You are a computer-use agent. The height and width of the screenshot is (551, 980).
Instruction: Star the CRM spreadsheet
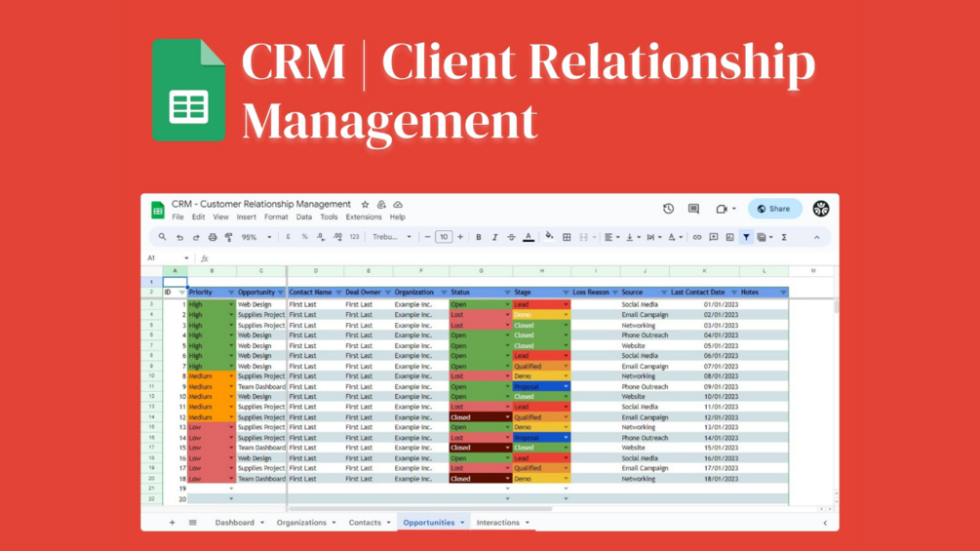[365, 204]
